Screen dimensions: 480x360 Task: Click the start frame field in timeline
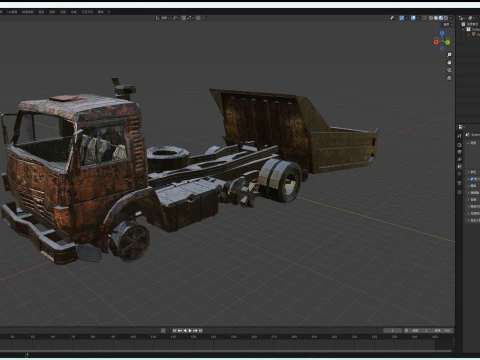(x=420, y=330)
